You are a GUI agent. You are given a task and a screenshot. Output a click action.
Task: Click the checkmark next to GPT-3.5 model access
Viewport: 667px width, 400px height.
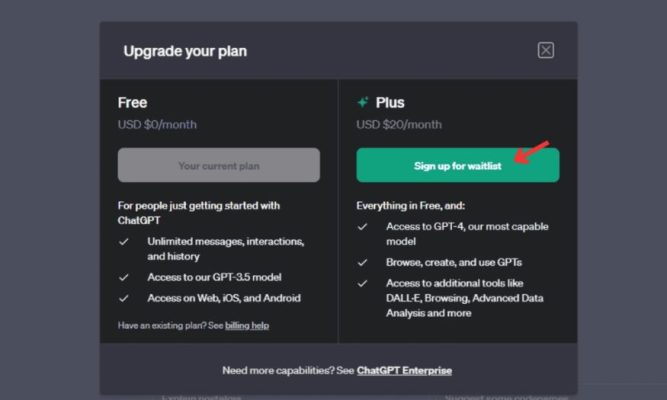(124, 277)
